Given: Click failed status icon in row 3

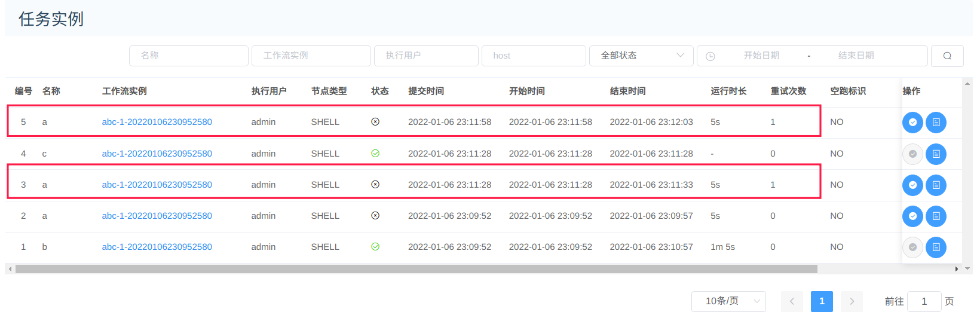Looking at the screenshot, I should (x=375, y=185).
